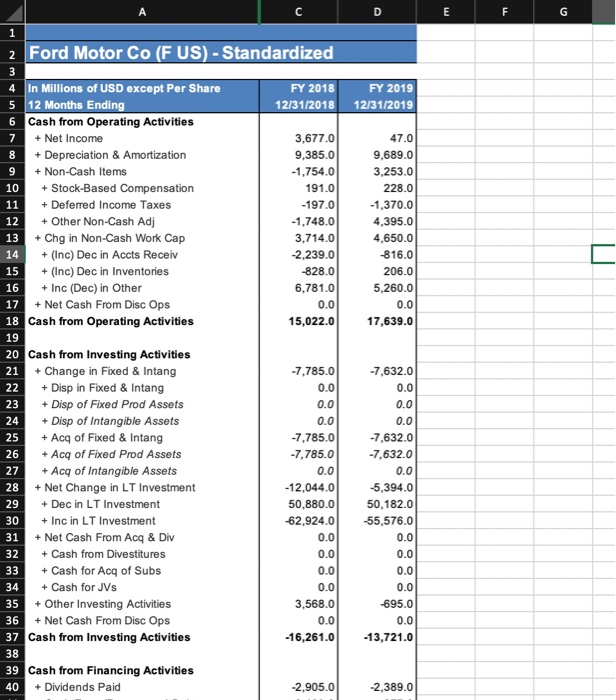Image resolution: width=616 pixels, height=700 pixels.
Task: Select column E header
Action: [x=446, y=12]
